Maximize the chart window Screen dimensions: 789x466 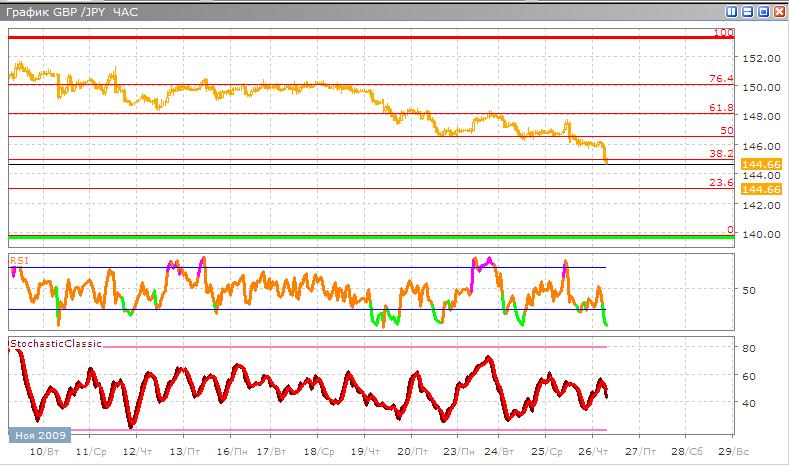pyautogui.click(x=763, y=12)
